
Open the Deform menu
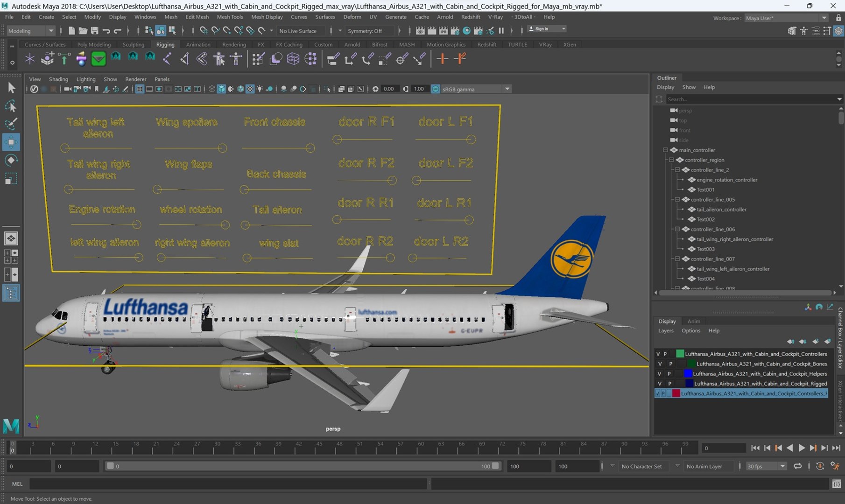352,17
